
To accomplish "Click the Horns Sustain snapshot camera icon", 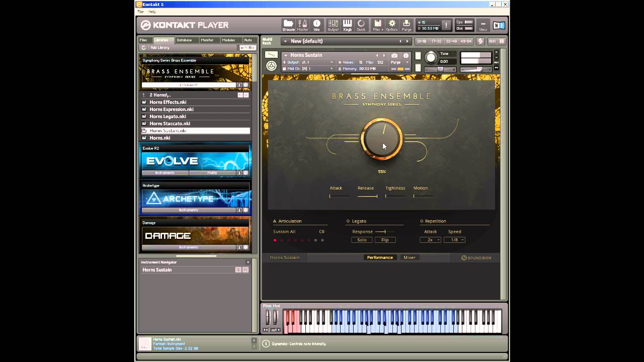I will point(394,55).
